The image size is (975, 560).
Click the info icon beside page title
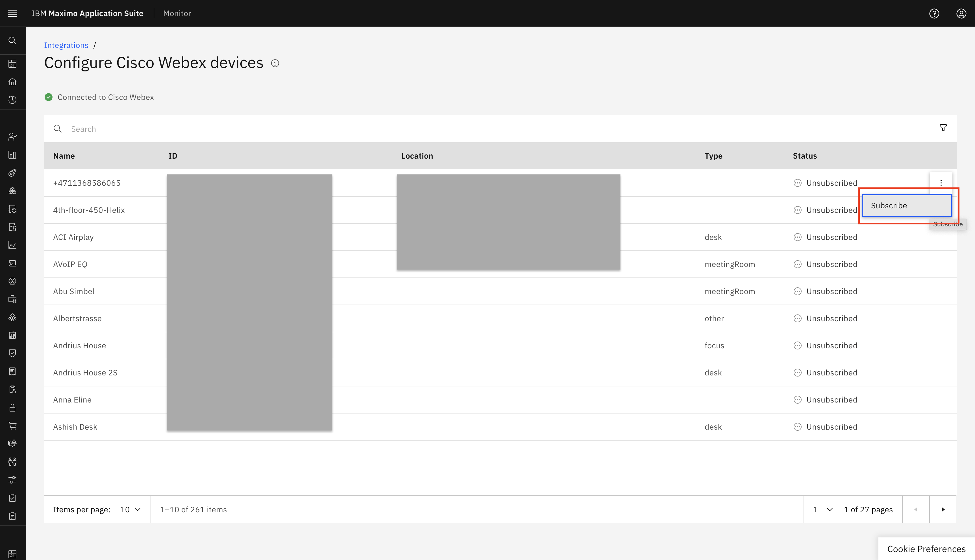coord(275,63)
